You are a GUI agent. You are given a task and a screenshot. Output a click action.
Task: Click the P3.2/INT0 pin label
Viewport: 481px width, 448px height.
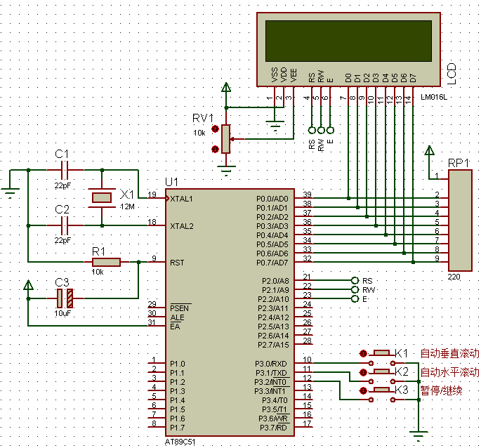270,382
